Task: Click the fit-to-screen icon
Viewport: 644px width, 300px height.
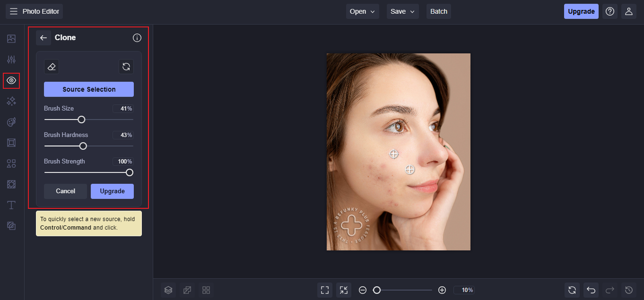Action: coord(325,290)
